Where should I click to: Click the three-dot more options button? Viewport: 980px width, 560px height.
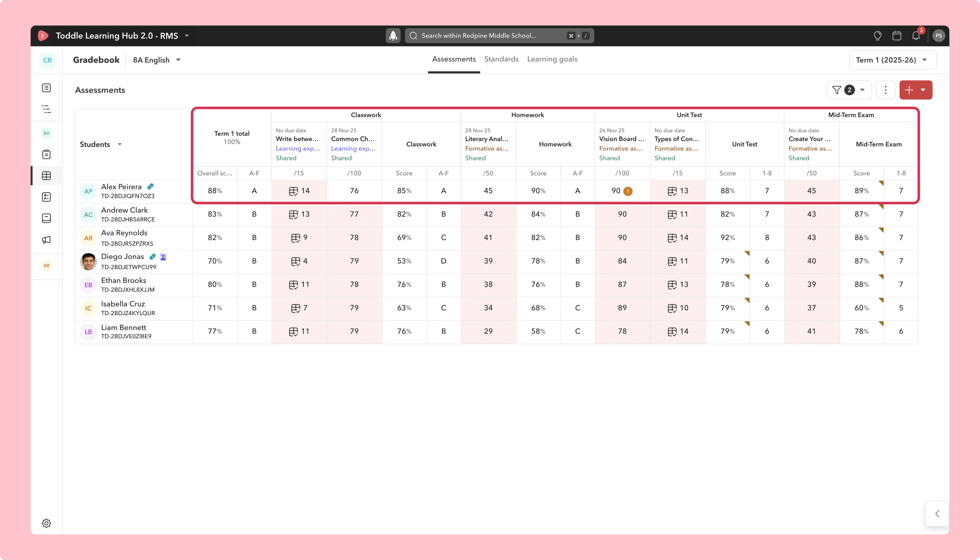click(886, 90)
